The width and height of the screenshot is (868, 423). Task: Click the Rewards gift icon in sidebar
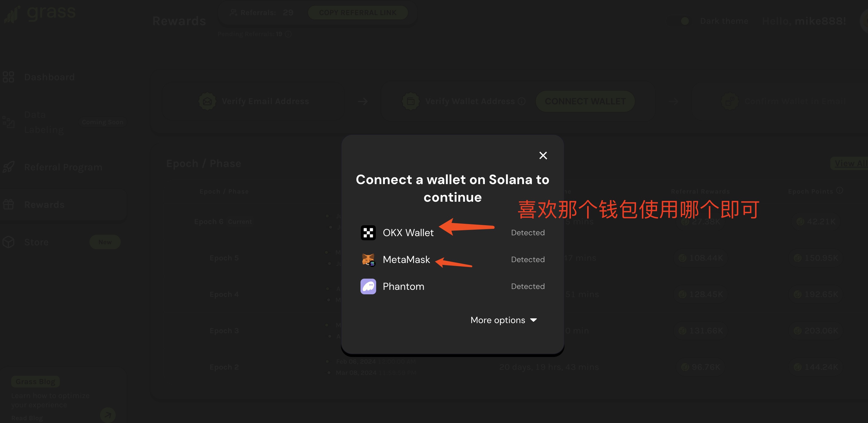[8, 205]
